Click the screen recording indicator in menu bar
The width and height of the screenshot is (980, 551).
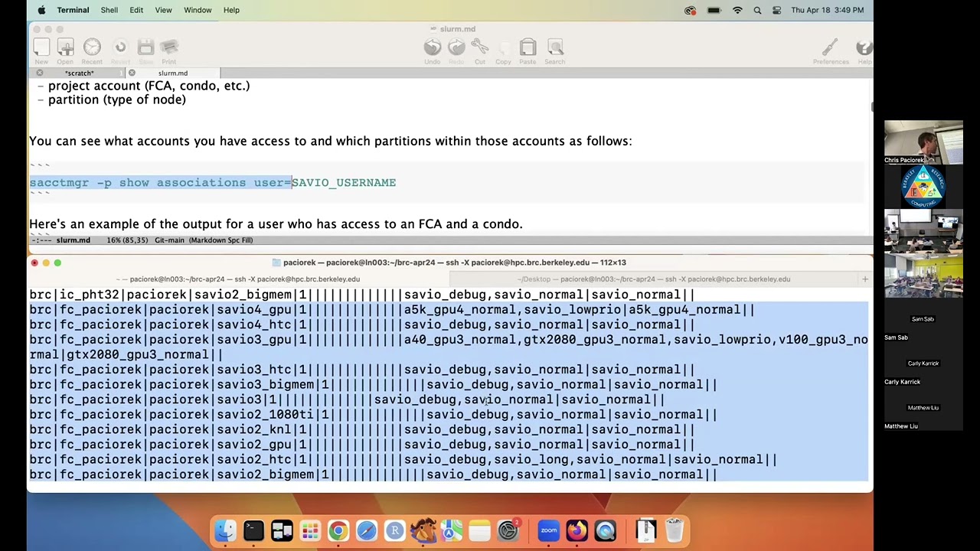691,10
